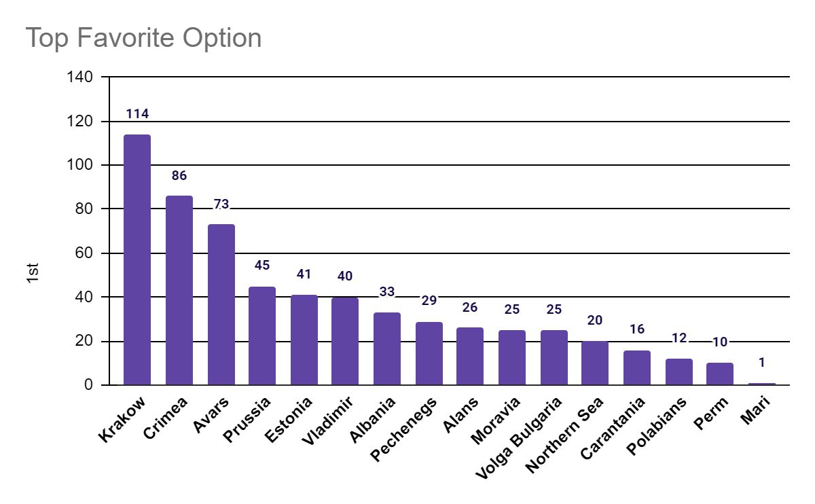Click the Krakow bar in the chart
Image resolution: width=815 pixels, height=504 pixels.
coord(137,259)
